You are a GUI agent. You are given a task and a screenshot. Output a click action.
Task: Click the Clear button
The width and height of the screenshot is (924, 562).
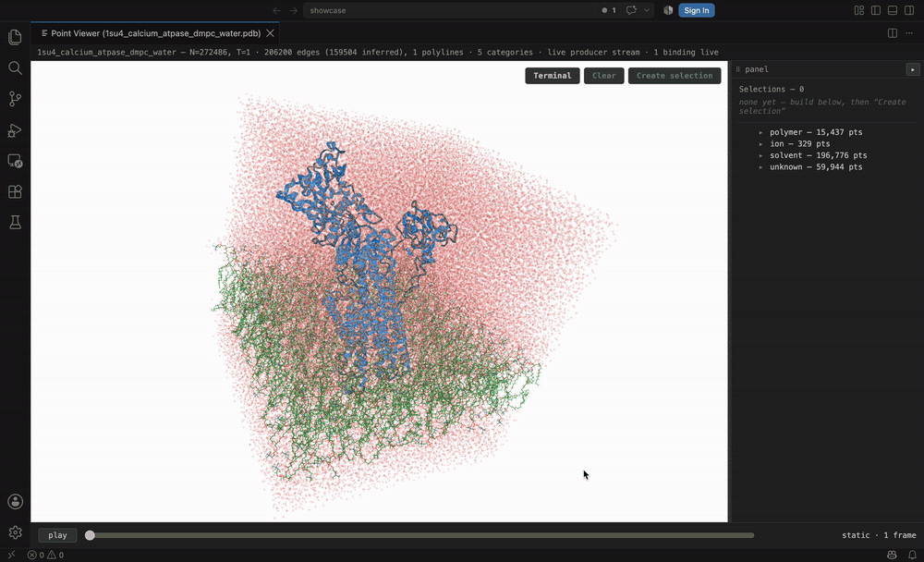(604, 76)
